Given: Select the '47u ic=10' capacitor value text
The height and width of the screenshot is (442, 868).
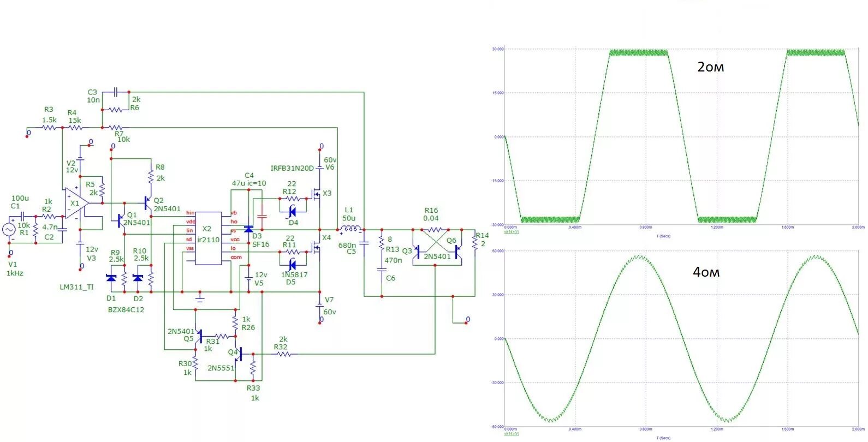Looking at the screenshot, I should 249,183.
